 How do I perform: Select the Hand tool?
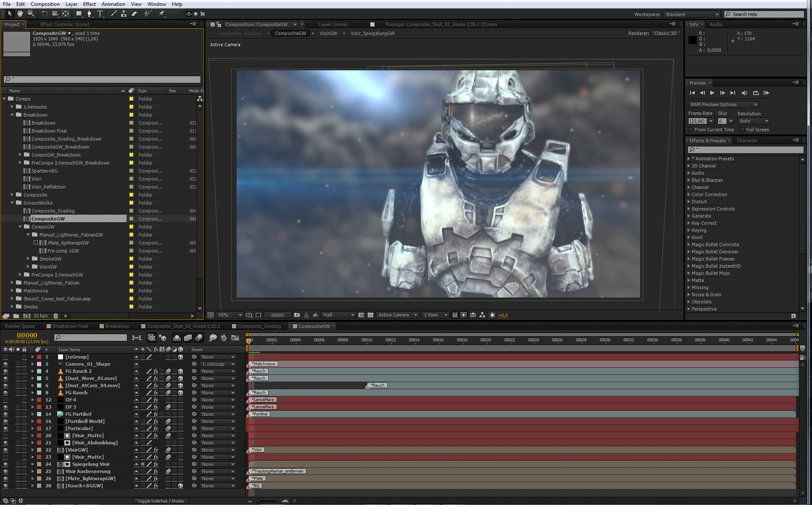click(20, 14)
